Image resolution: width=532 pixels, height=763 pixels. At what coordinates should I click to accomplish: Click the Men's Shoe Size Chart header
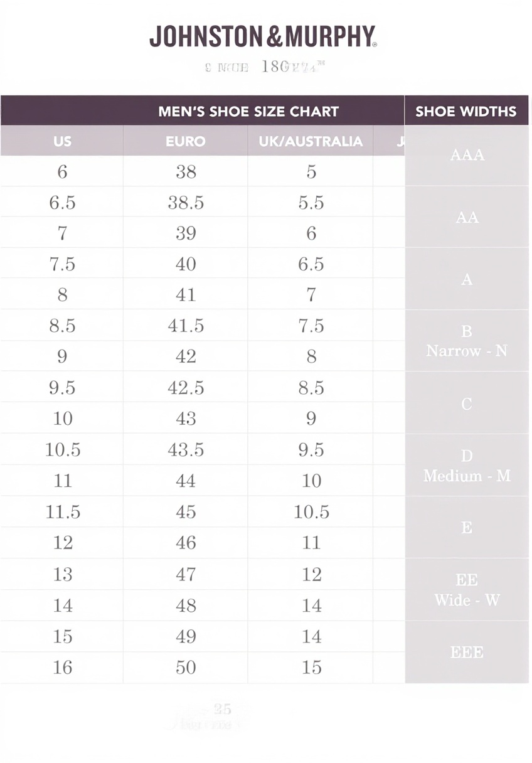point(248,112)
